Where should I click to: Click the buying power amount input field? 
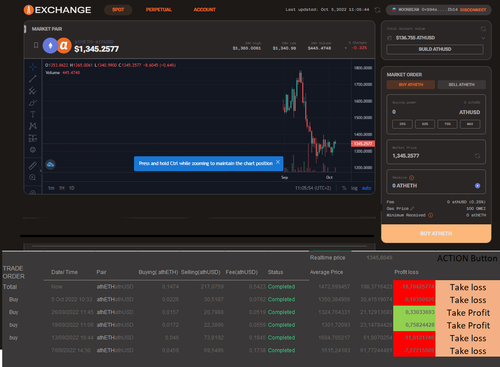pos(423,112)
